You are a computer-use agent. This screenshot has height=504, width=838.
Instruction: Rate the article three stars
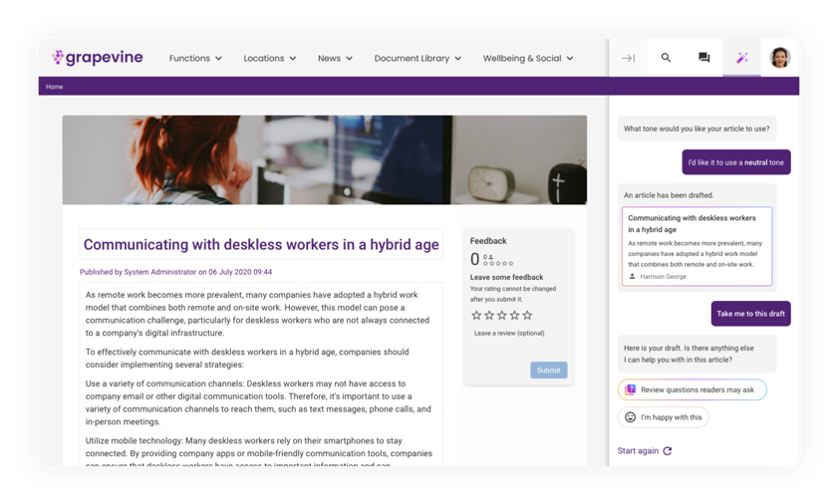pyautogui.click(x=502, y=315)
